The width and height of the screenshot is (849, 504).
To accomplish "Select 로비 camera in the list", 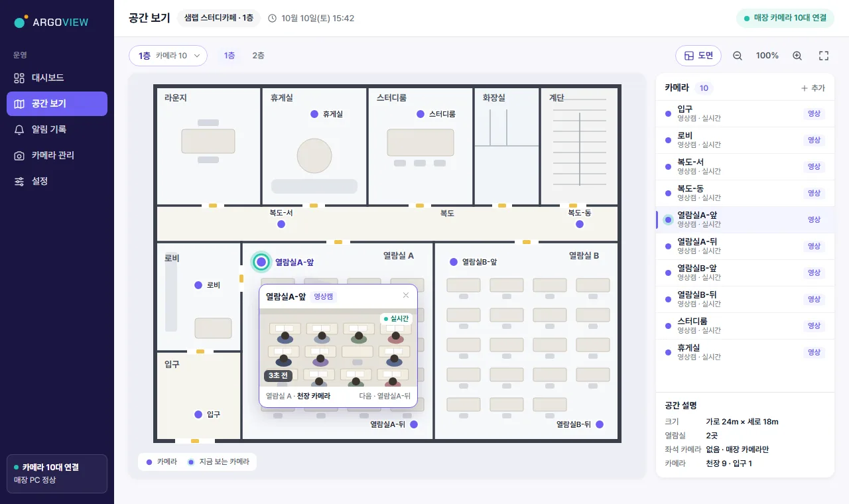I will [745, 140].
